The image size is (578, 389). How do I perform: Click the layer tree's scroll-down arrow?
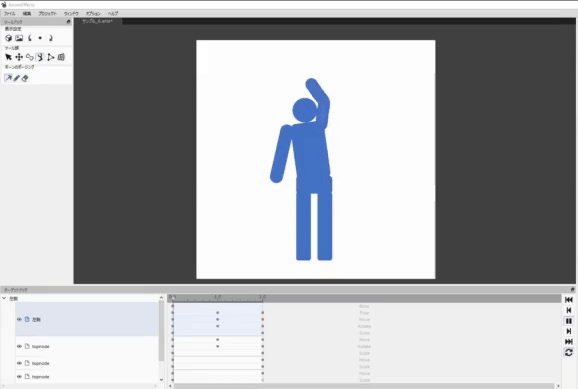[x=161, y=380]
